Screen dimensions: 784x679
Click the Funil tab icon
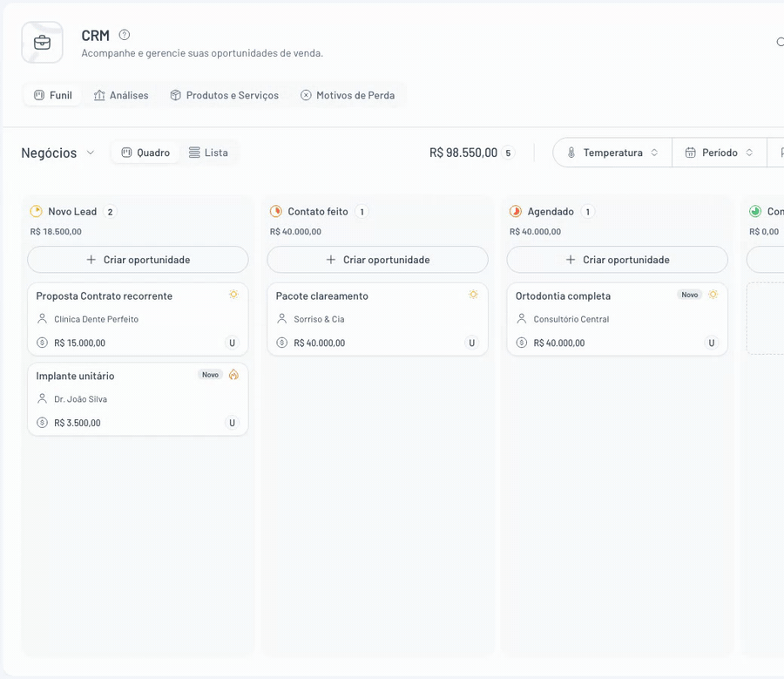39,95
